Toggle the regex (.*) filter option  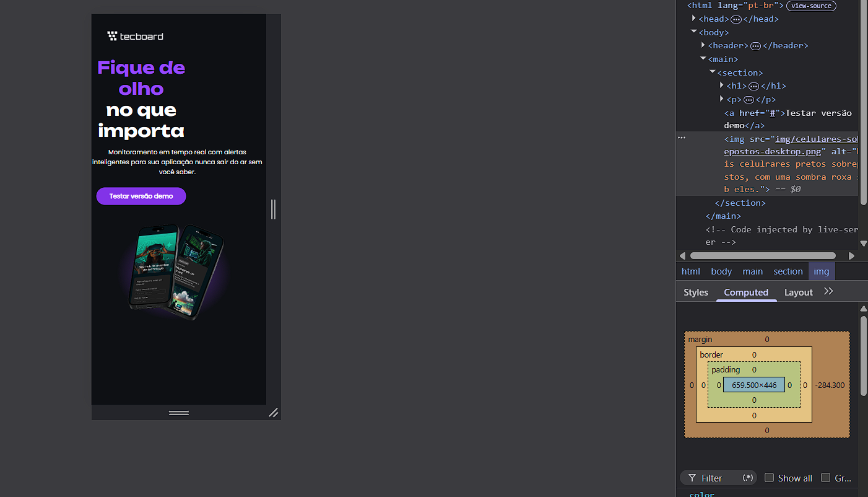coord(748,478)
